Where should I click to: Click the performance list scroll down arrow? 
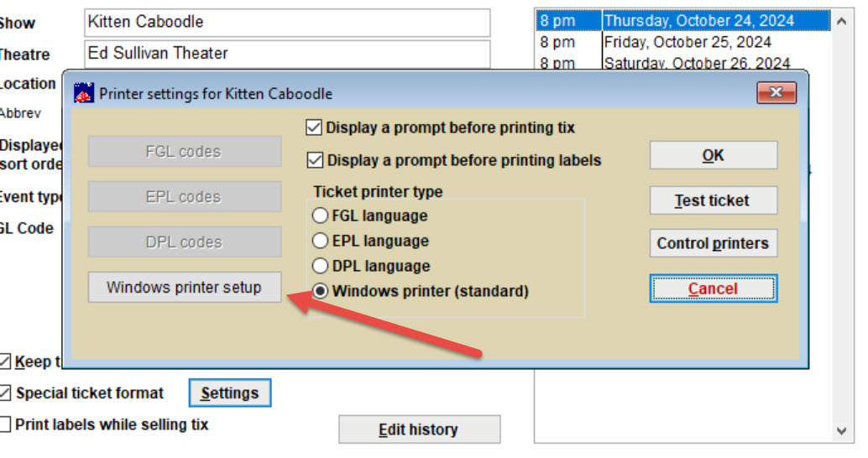[841, 430]
